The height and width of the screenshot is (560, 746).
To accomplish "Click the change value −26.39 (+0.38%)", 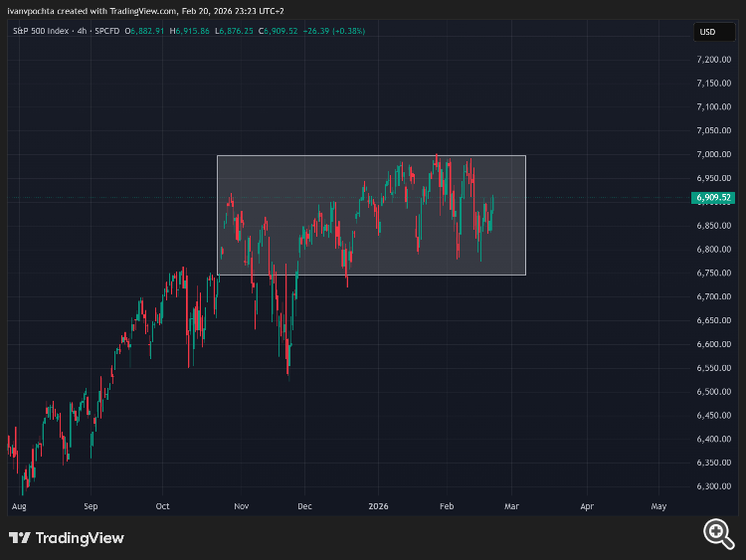I will (334, 31).
